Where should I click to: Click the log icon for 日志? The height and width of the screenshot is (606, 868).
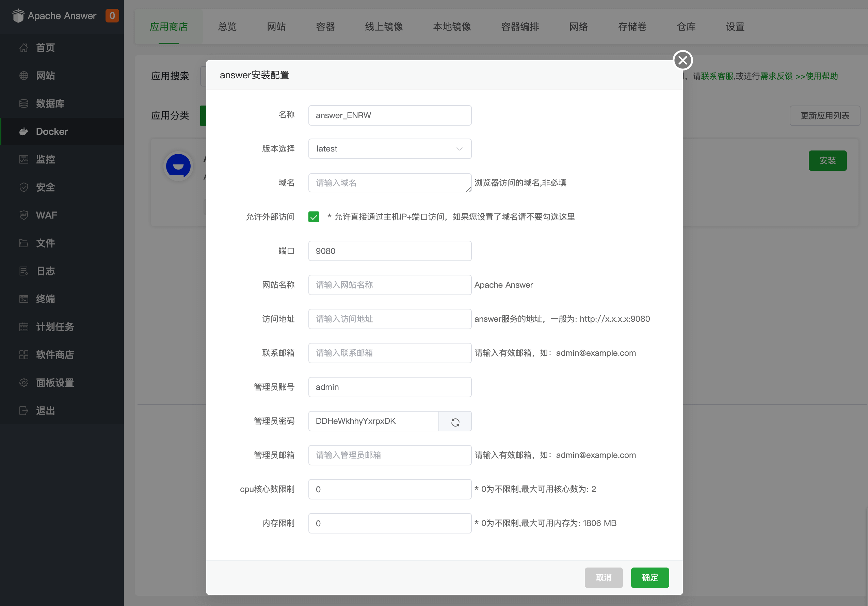(x=24, y=271)
